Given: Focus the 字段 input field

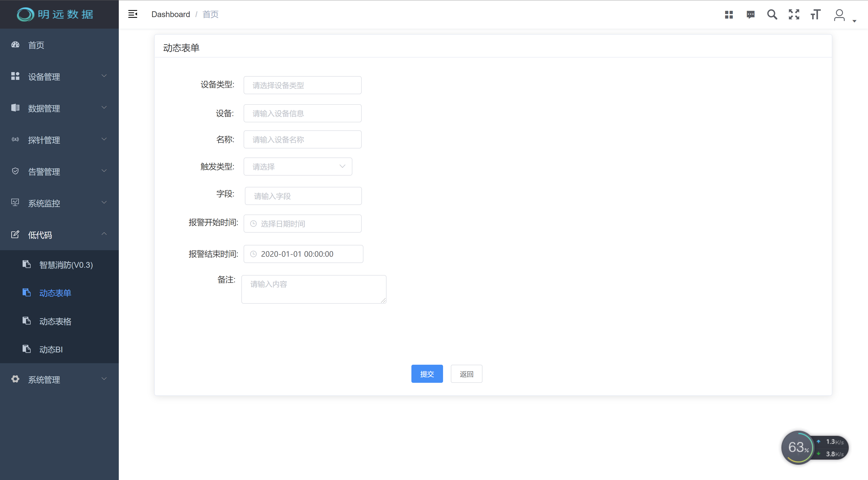Looking at the screenshot, I should [x=303, y=196].
